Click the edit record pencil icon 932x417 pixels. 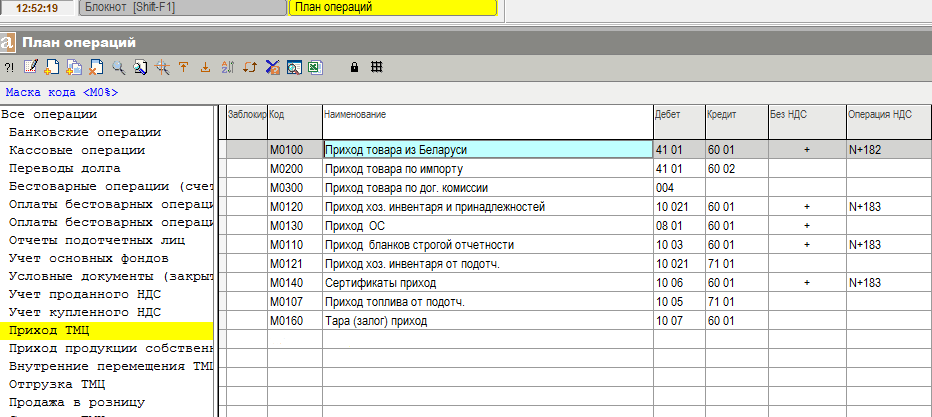tap(30, 67)
